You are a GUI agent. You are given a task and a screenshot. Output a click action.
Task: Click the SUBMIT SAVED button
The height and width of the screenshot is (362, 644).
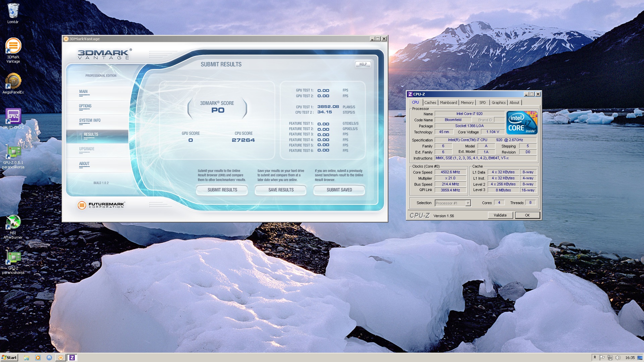pyautogui.click(x=339, y=190)
